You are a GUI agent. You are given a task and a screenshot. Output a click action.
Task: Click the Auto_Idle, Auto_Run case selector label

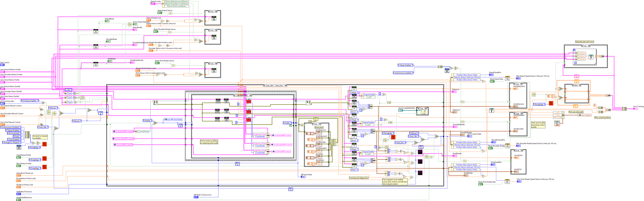pyautogui.click(x=274, y=86)
